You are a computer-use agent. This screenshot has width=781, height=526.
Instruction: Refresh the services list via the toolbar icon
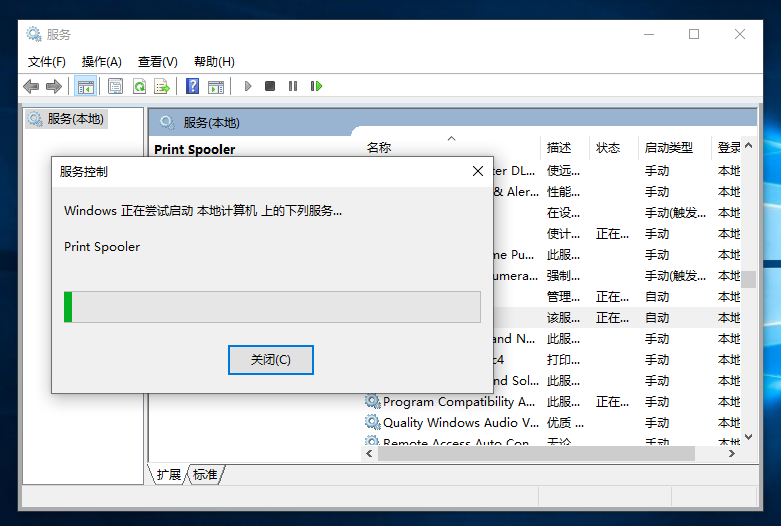(x=139, y=87)
